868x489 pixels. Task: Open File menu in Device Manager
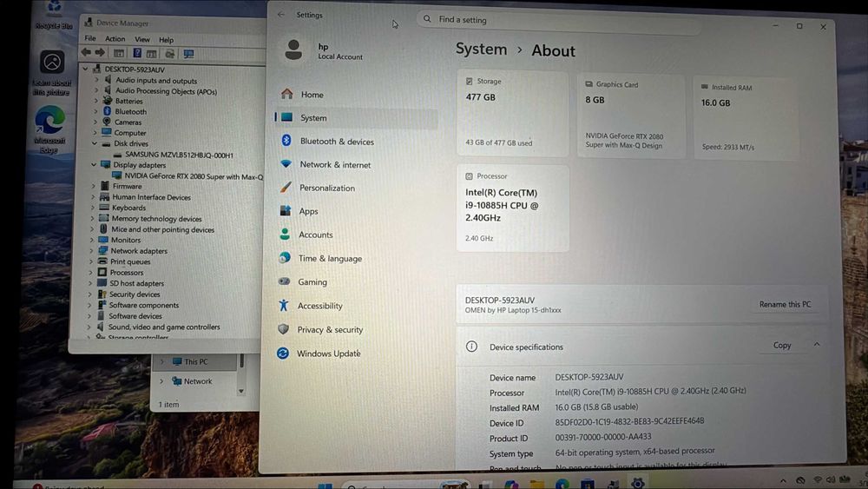point(90,38)
